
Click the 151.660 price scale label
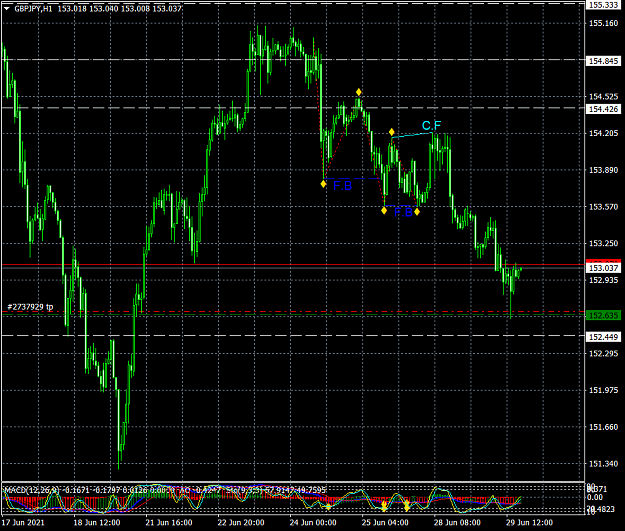pos(603,427)
